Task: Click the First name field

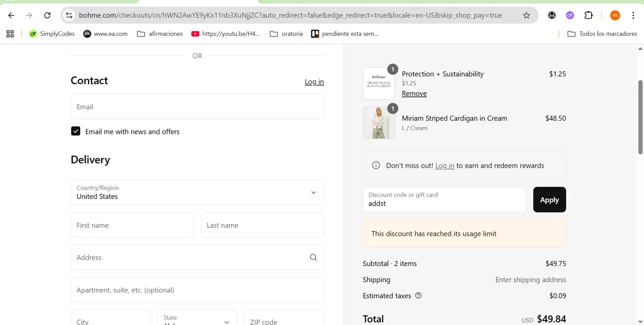Action: (x=132, y=225)
